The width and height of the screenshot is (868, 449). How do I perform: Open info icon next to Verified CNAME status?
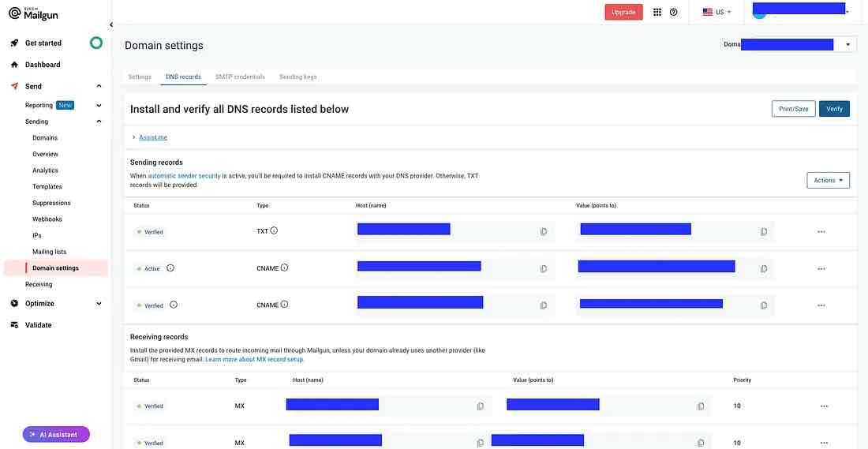coord(174,305)
